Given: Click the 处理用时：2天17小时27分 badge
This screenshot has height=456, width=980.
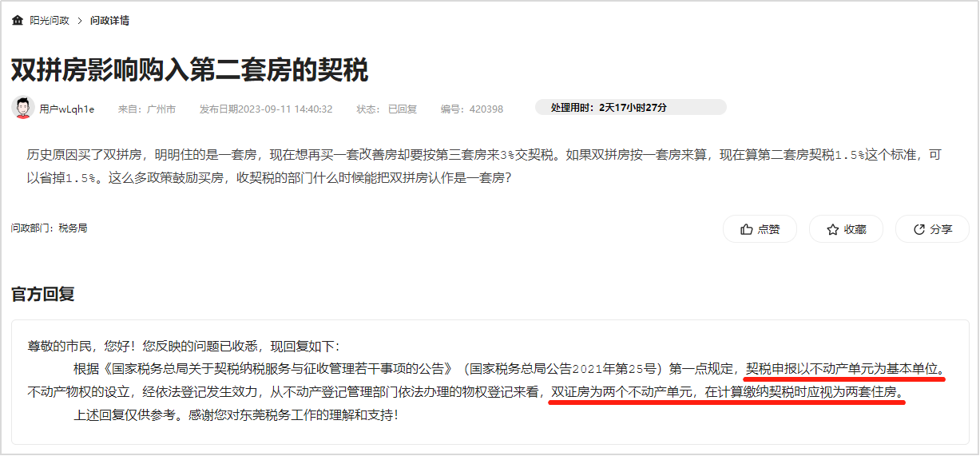Looking at the screenshot, I should click(630, 107).
